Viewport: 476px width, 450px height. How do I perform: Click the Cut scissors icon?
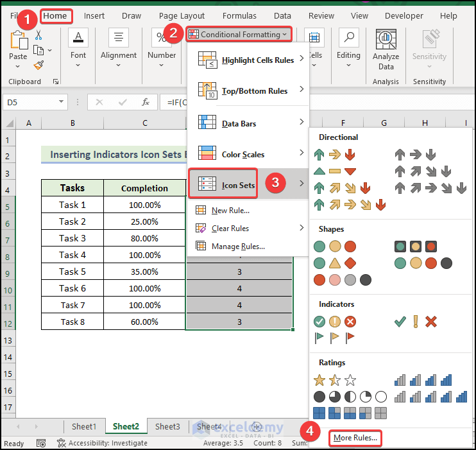(x=38, y=35)
